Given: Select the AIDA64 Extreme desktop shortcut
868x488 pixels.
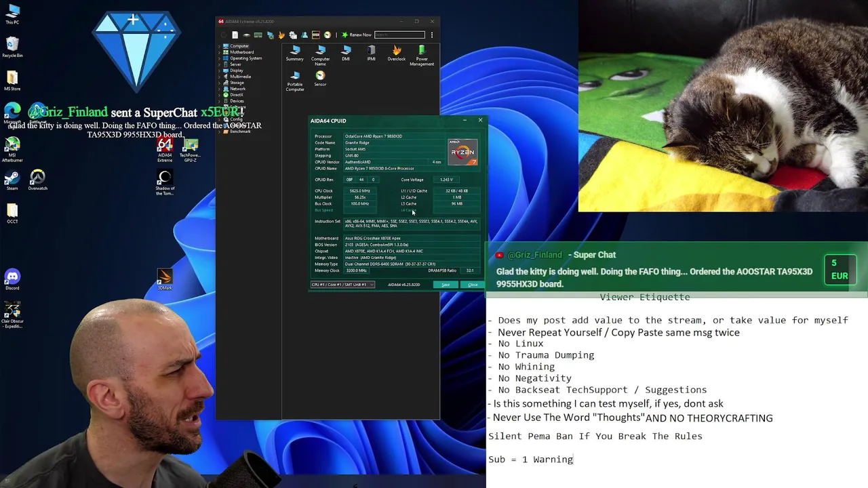Looking at the screenshot, I should (x=165, y=150).
